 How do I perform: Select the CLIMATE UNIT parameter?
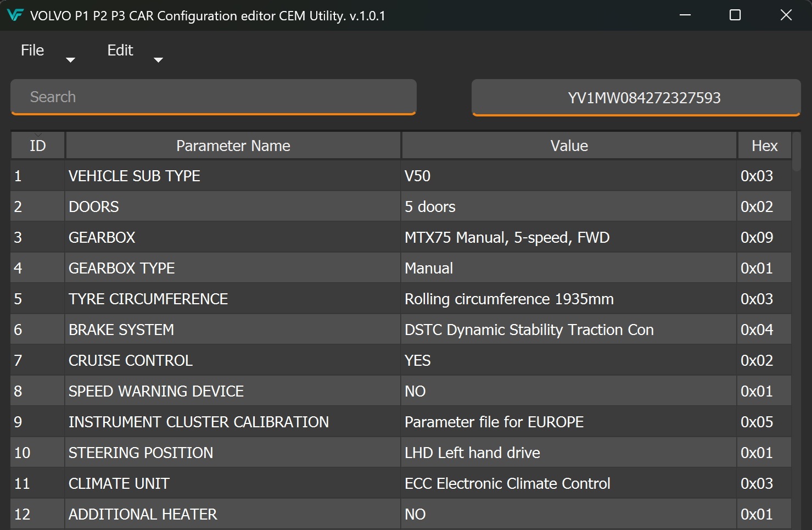pyautogui.click(x=233, y=483)
